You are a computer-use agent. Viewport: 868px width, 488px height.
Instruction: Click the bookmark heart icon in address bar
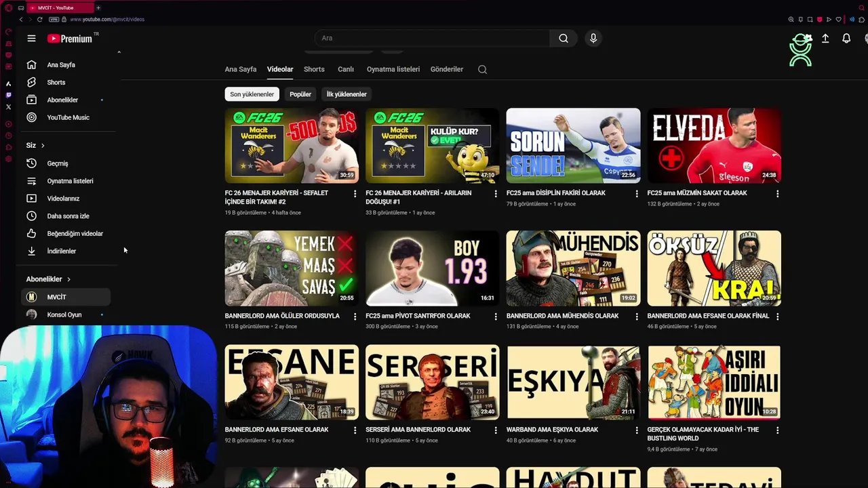coord(838,20)
